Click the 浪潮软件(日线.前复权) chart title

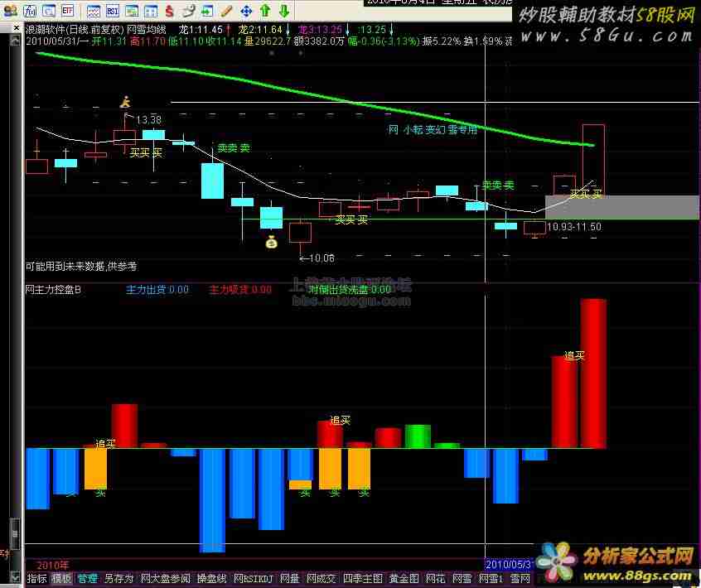click(75, 30)
